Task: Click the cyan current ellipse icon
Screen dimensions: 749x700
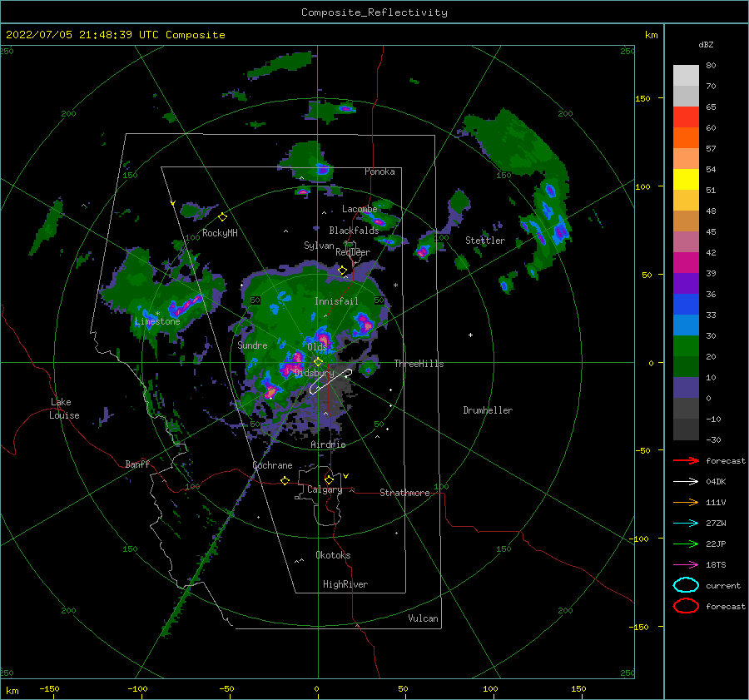Action: 686,585
